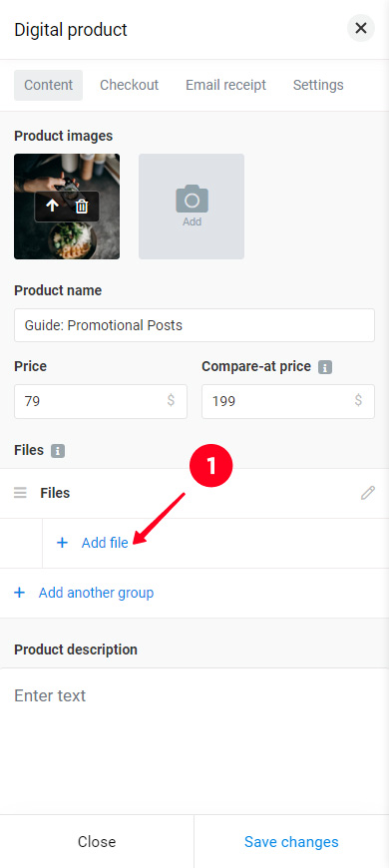
Task: Click the Save changes button
Action: pos(291,842)
